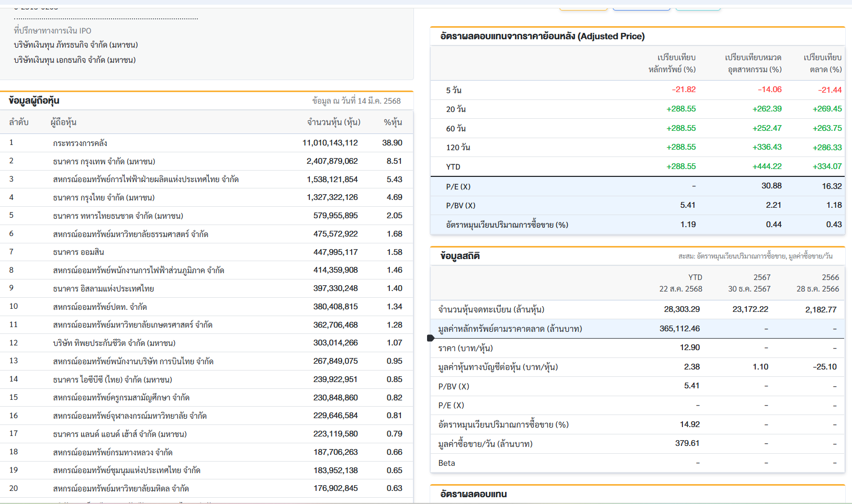Viewport: 852px width, 504px height.
Task: Click YTD listed shares '28,303.29'
Action: [681, 309]
